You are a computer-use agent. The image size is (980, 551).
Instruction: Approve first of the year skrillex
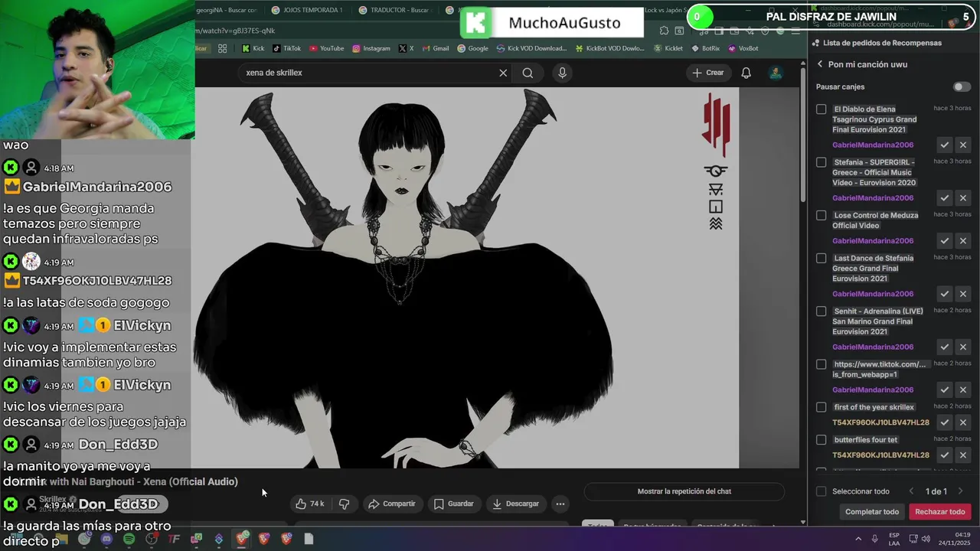(x=945, y=422)
